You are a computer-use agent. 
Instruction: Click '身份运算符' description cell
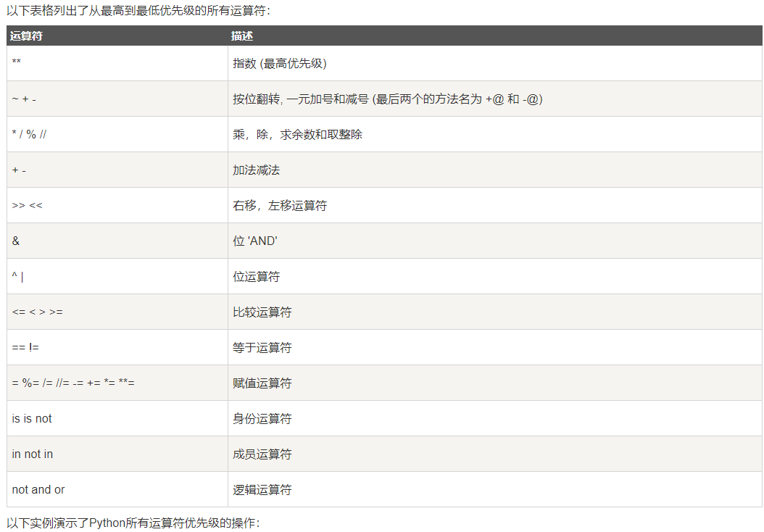click(x=495, y=418)
